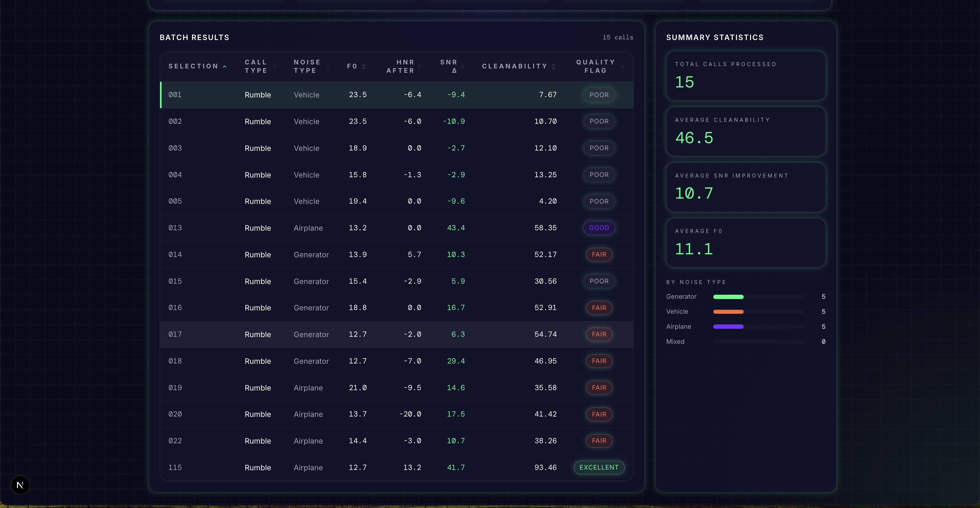Click the Next.js dev tools N icon
The width and height of the screenshot is (980, 508).
click(x=20, y=485)
